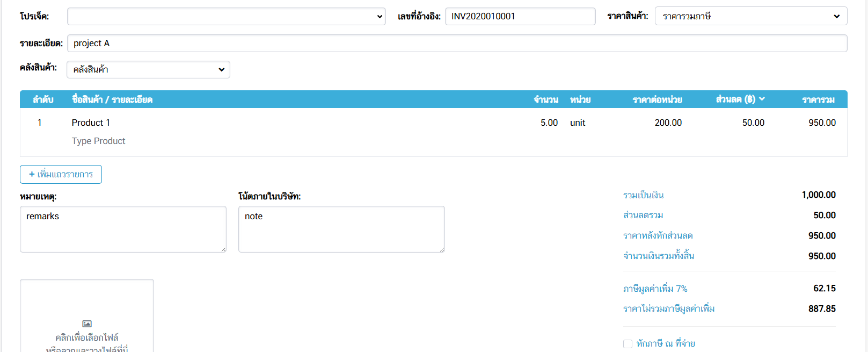Click the image upload icon in file box

point(87,324)
